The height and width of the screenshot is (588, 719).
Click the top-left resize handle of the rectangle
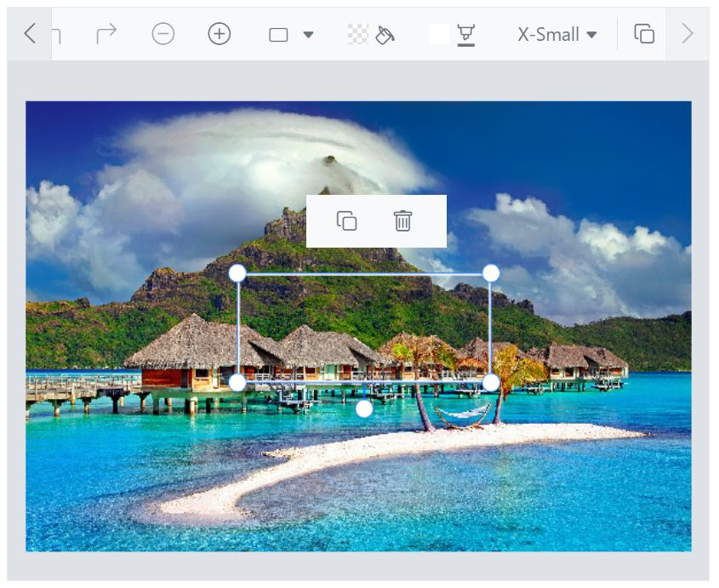(x=237, y=272)
